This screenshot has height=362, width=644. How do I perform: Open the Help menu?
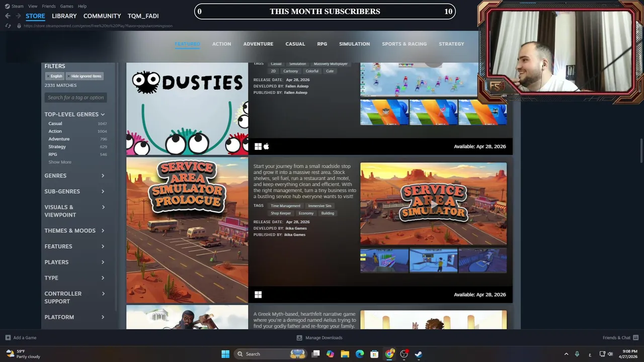point(82,6)
